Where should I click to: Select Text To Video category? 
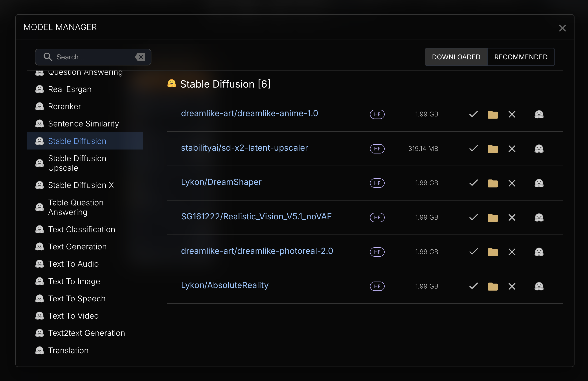click(x=85, y=316)
